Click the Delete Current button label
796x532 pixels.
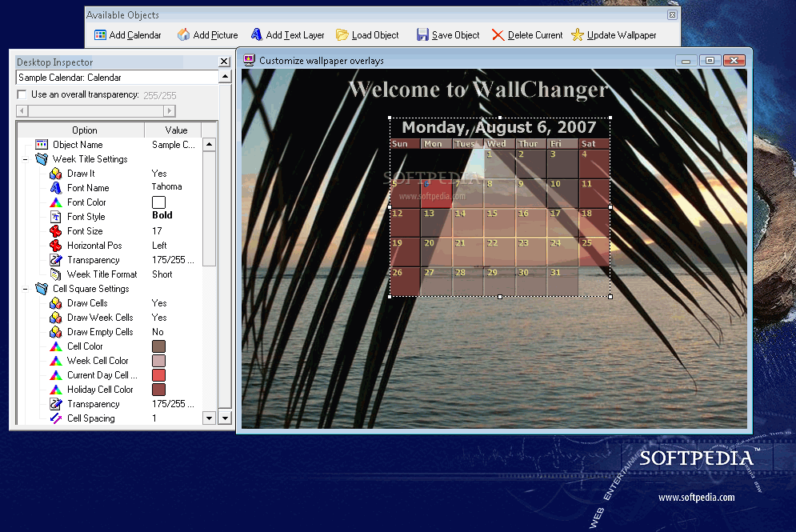[535, 35]
